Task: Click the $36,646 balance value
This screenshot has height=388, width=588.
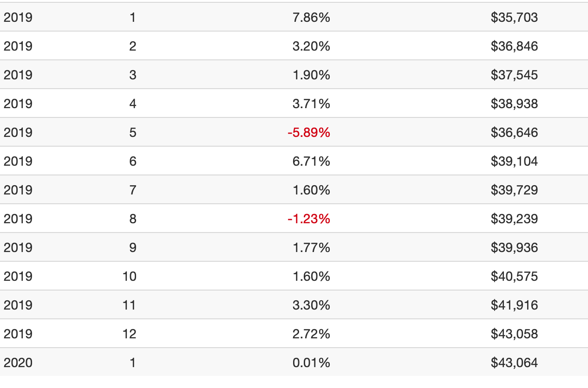Action: pyautogui.click(x=514, y=132)
